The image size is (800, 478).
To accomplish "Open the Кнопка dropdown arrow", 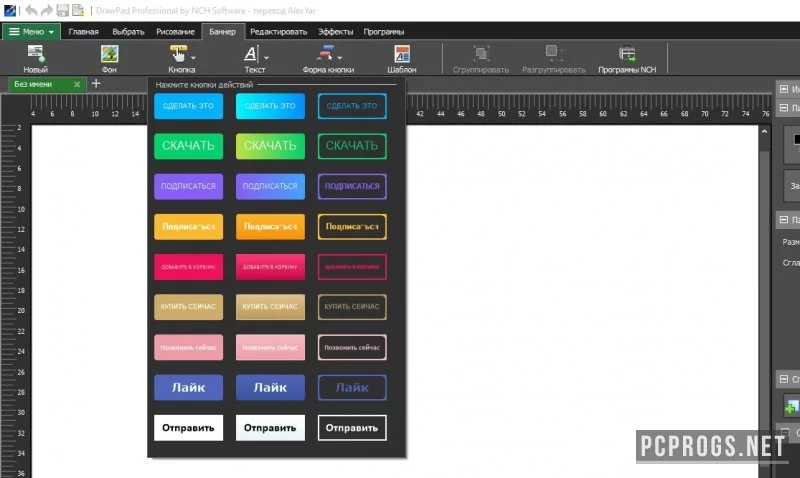I will (193, 58).
